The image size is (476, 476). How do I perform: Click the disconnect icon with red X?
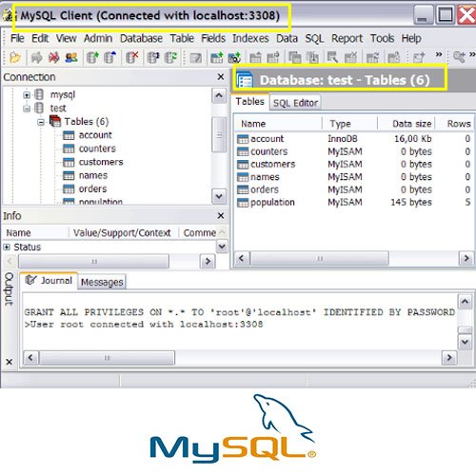point(54,57)
